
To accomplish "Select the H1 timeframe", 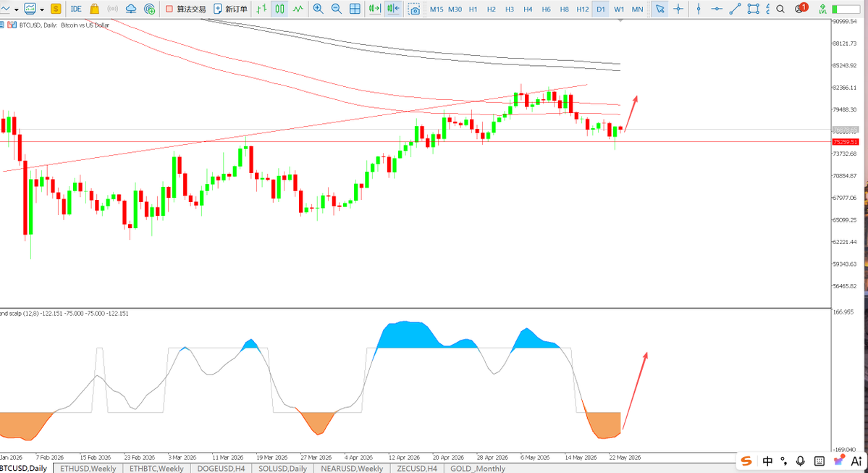I will tap(473, 9).
